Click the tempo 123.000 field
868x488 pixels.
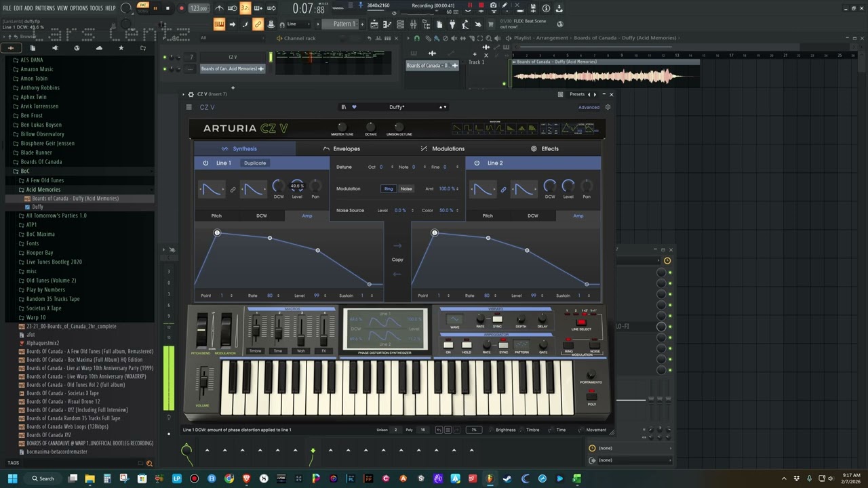199,8
